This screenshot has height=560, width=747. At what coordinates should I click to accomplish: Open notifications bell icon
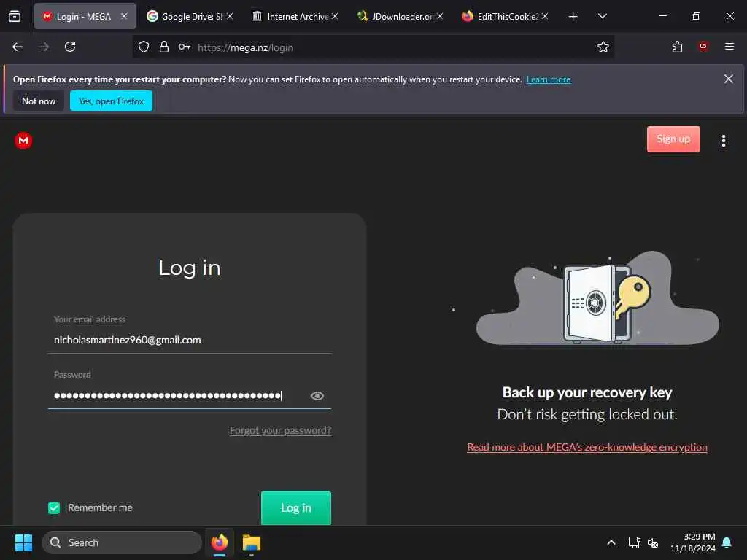[727, 542]
